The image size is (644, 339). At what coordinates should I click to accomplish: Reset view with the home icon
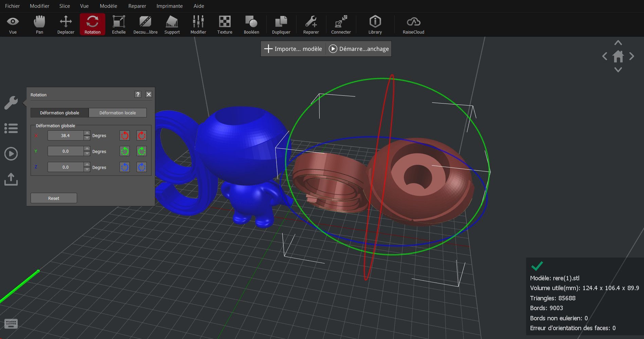pyautogui.click(x=618, y=56)
